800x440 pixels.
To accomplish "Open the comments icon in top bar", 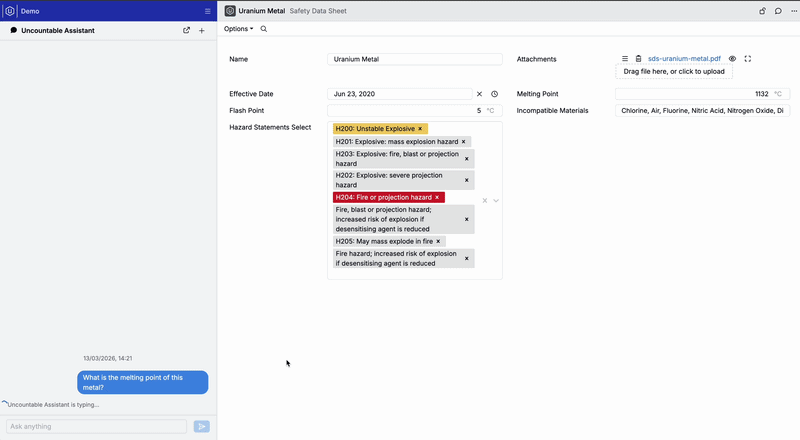I will point(778,11).
